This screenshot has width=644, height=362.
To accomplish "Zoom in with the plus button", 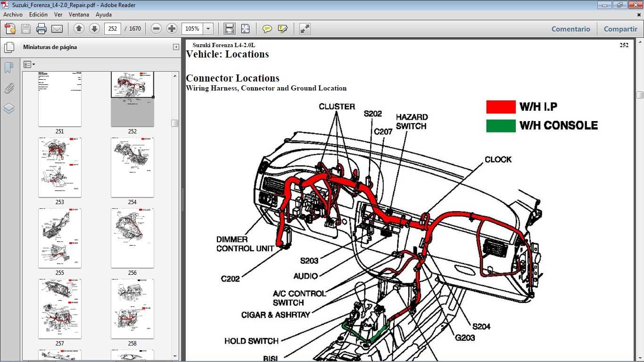I will (172, 29).
